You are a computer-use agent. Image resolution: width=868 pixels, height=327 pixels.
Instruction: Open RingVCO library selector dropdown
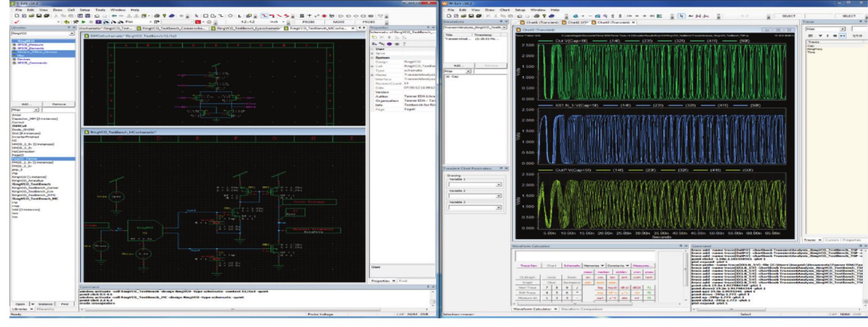72,33
